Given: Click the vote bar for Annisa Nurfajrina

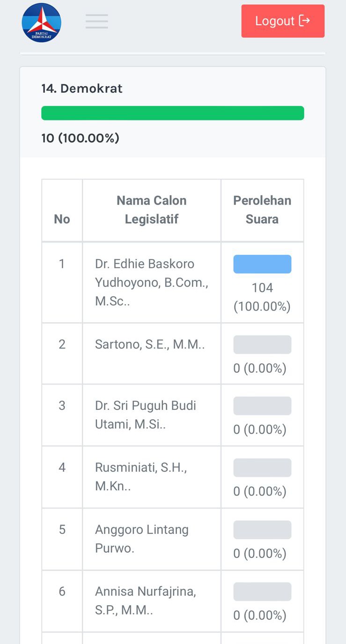Looking at the screenshot, I should tap(262, 592).
